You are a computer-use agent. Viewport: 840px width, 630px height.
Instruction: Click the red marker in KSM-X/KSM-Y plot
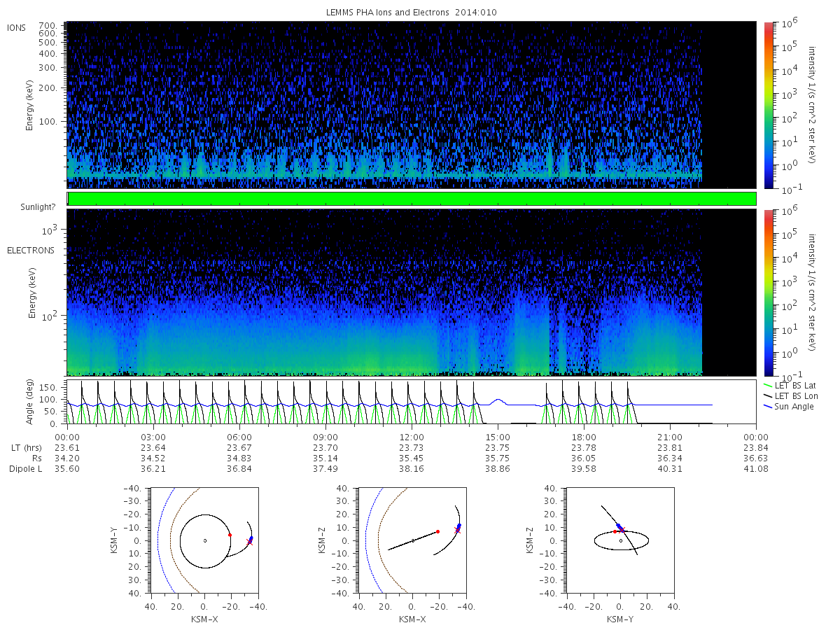coord(230,535)
